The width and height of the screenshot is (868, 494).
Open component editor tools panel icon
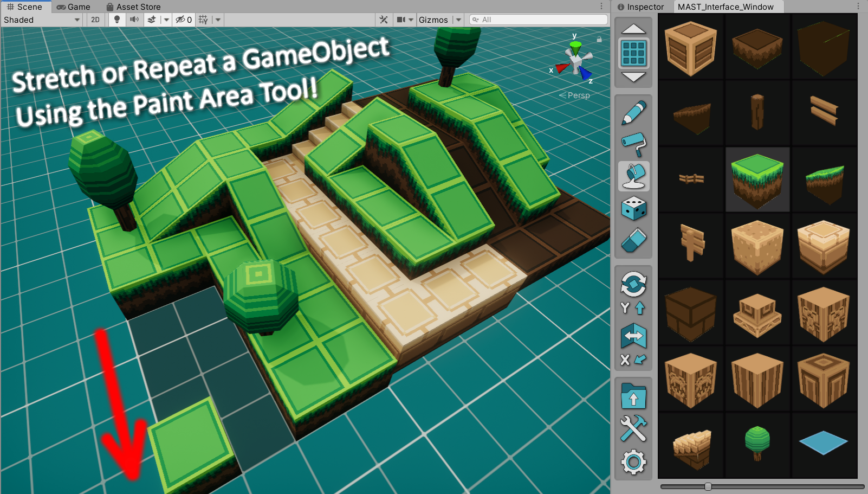384,20
